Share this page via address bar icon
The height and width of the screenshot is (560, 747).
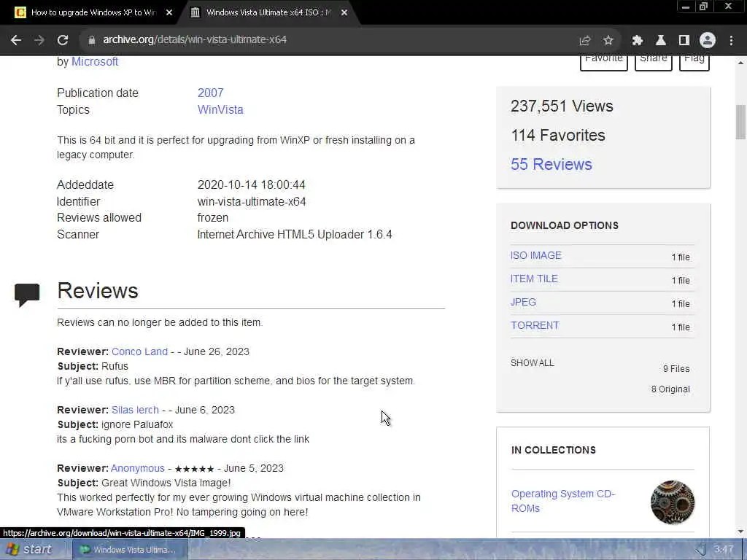click(x=585, y=40)
